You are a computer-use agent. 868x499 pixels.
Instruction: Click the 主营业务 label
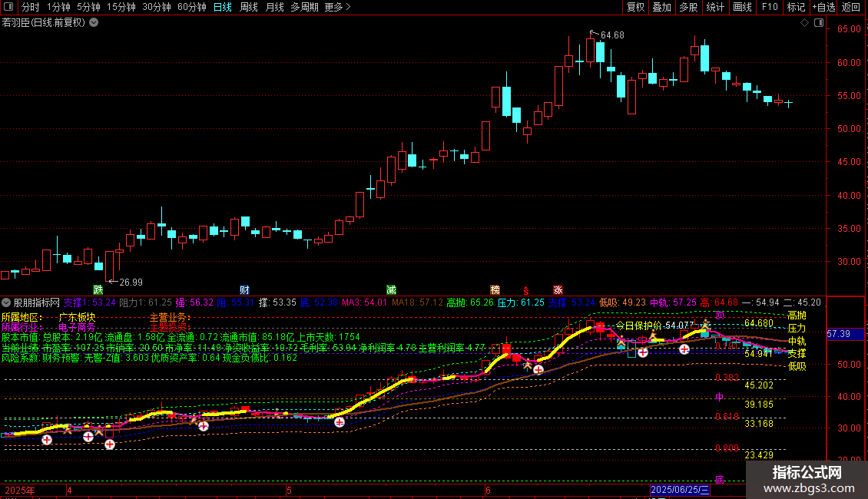tap(170, 318)
